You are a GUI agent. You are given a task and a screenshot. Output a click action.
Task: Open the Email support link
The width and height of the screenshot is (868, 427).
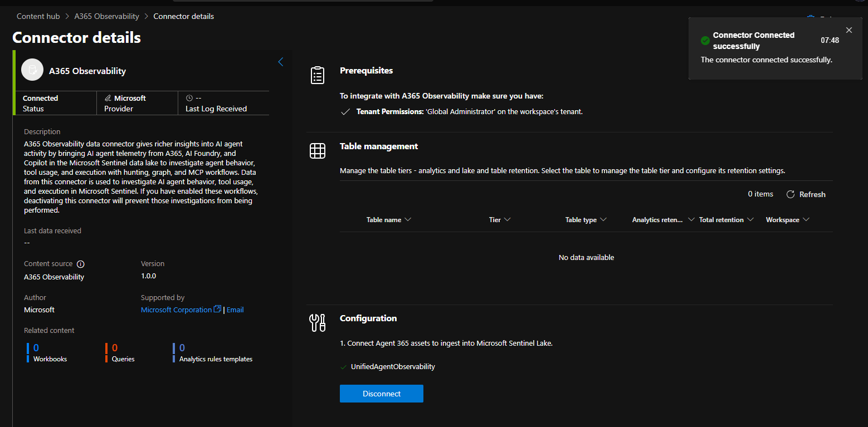pos(235,310)
